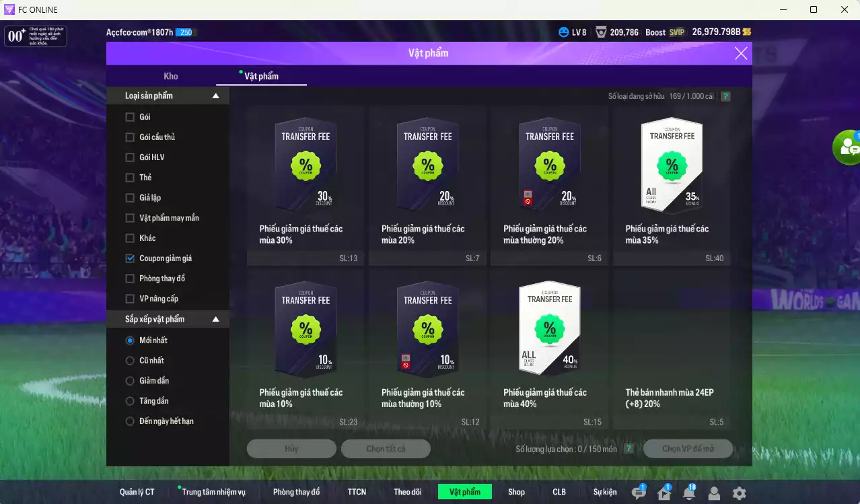Click the help icon next to owned count
Screen dimensions: 860x504
point(725,96)
